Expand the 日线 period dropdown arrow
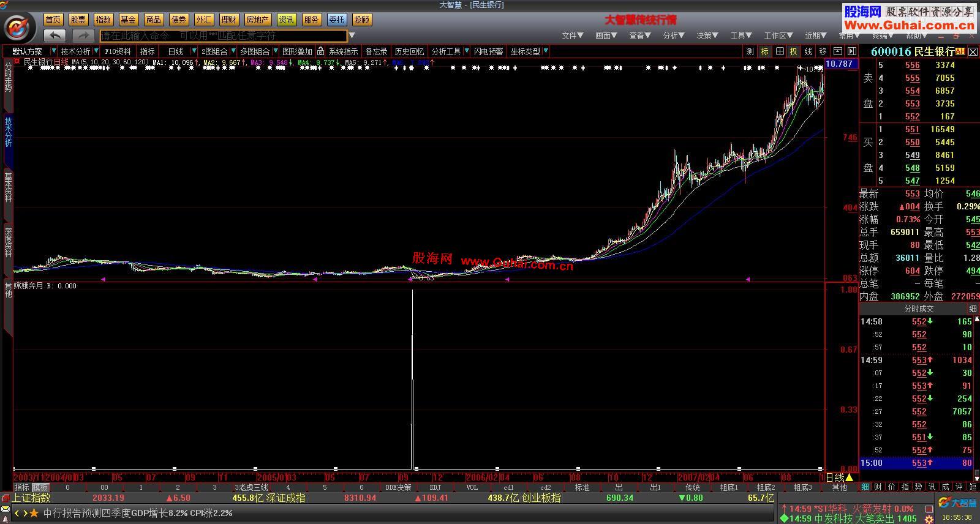This screenshot has width=980, height=524. pyautogui.click(x=194, y=51)
